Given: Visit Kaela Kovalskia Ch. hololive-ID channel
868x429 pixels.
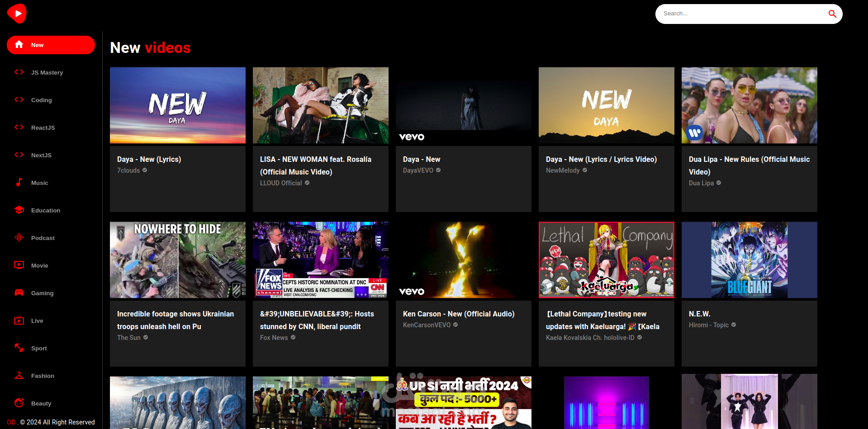Looking at the screenshot, I should click(590, 338).
